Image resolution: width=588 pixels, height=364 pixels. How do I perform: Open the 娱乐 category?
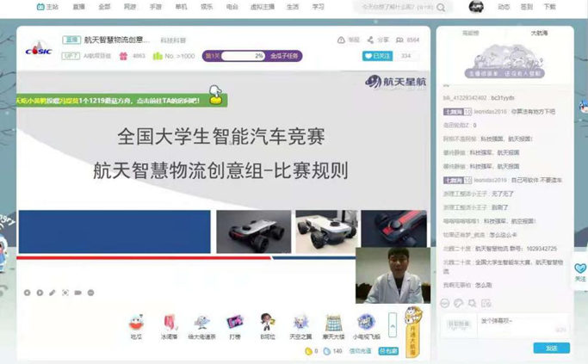(207, 7)
